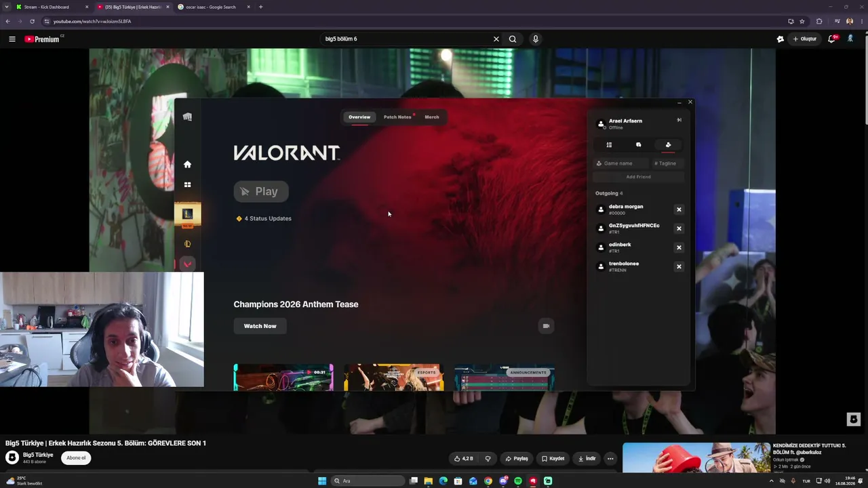Viewport: 868px width, 488px height.
Task: Select the red Valorant sidebar icon
Action: pos(187,264)
